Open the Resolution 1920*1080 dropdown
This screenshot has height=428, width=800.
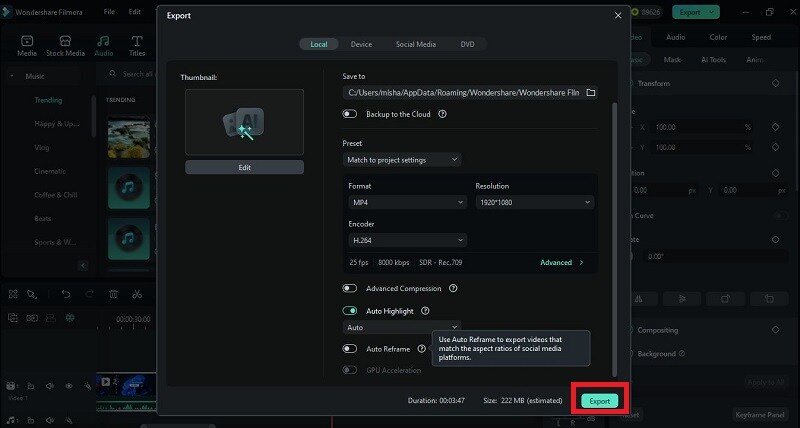(x=534, y=203)
